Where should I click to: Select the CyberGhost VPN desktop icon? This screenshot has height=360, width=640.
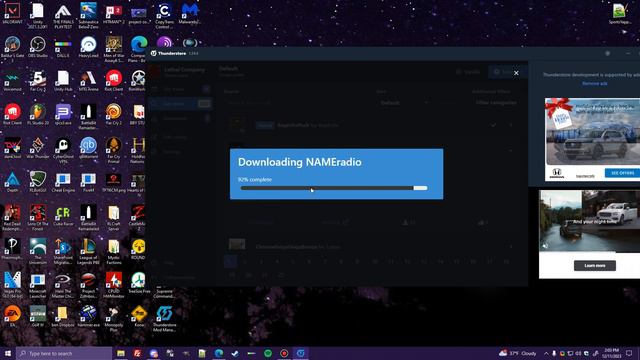(x=63, y=150)
